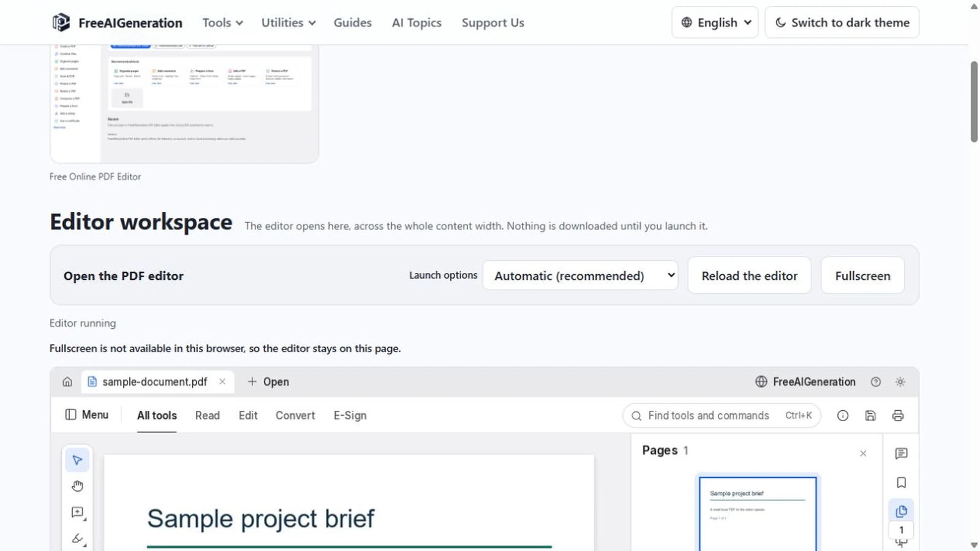Expand the Utilities navigation menu
The height and width of the screenshot is (551, 980).
(288, 23)
